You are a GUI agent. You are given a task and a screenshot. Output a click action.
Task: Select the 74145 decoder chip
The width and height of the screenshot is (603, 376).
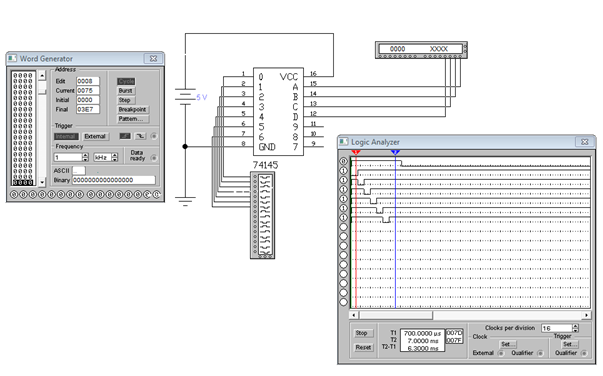[278, 111]
